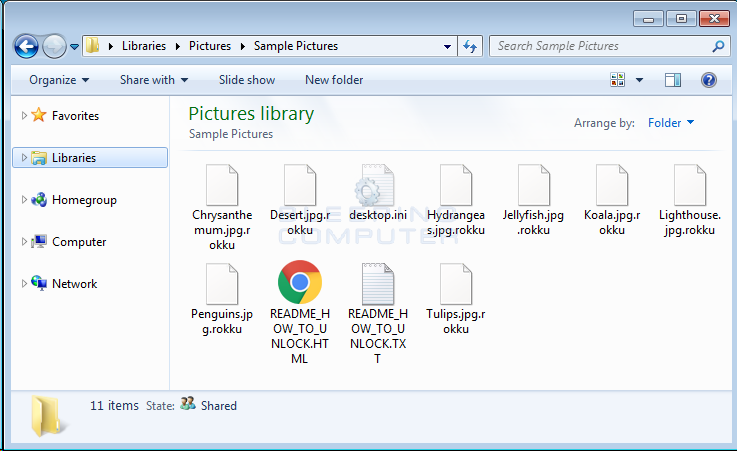
Task: Expand the Computer tree node
Action: (x=24, y=241)
